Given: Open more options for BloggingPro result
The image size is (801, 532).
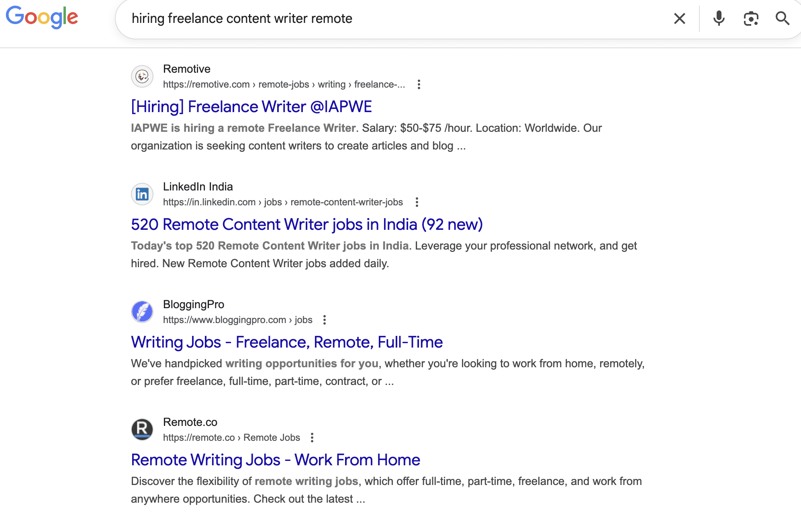Looking at the screenshot, I should 324,320.
